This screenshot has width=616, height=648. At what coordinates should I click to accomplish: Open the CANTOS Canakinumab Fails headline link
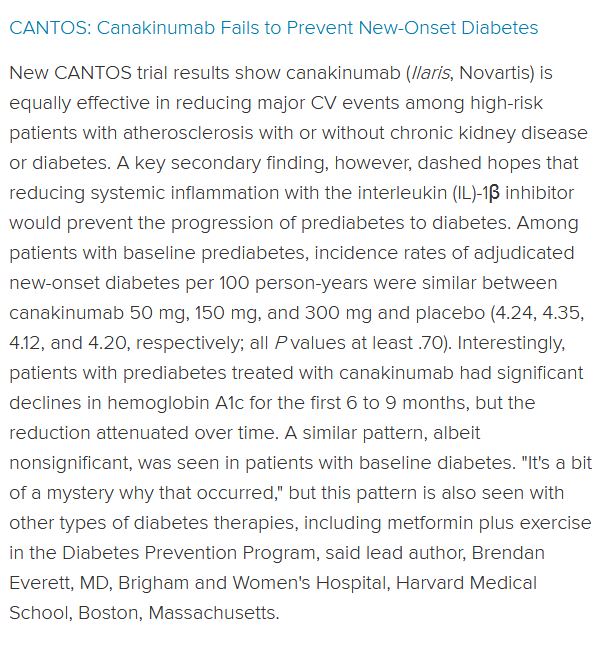(x=274, y=28)
